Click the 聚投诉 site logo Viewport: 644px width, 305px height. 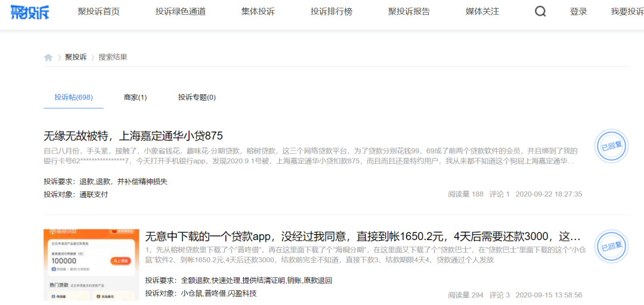30,12
